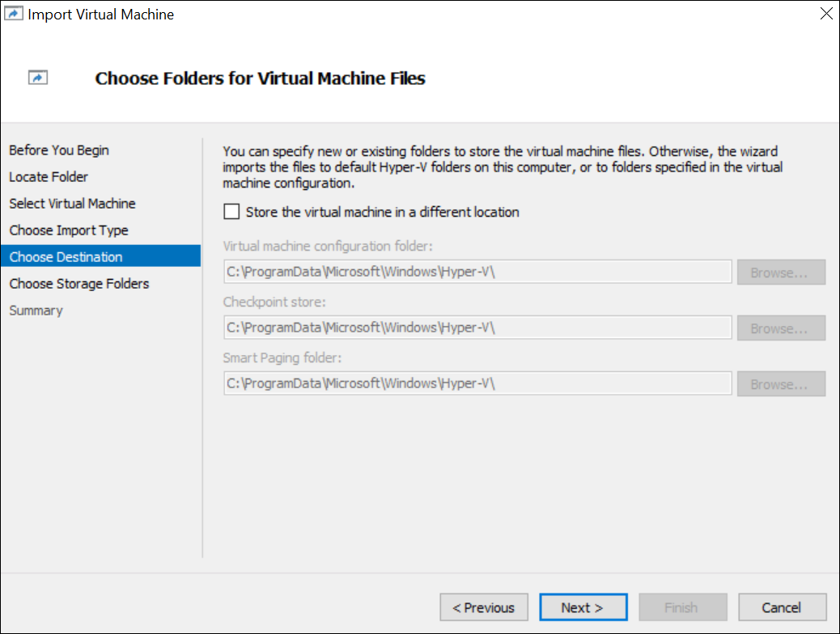Click the Smart Paging folder path field

[477, 384]
